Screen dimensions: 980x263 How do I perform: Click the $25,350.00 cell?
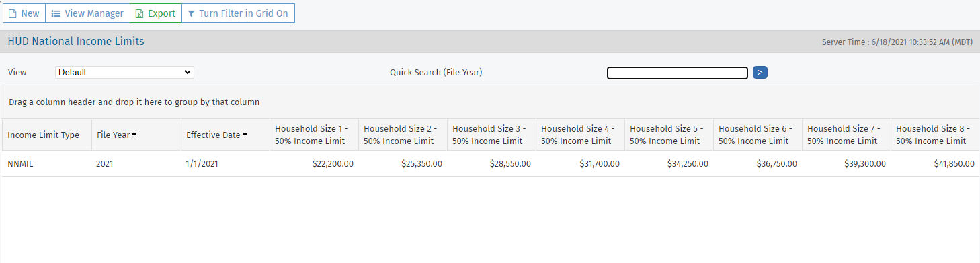[x=403, y=164]
